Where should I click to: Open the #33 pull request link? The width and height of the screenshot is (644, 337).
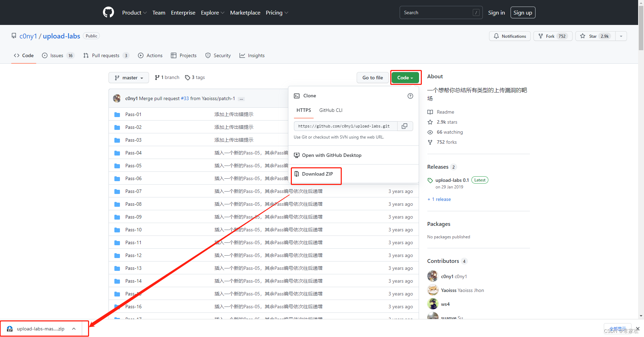[185, 98]
